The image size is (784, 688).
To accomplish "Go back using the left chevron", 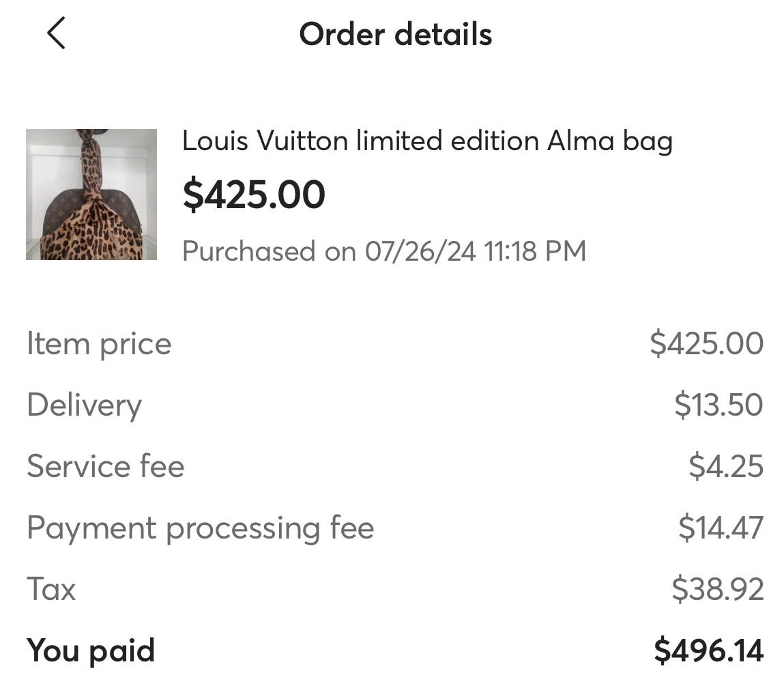I will [56, 33].
